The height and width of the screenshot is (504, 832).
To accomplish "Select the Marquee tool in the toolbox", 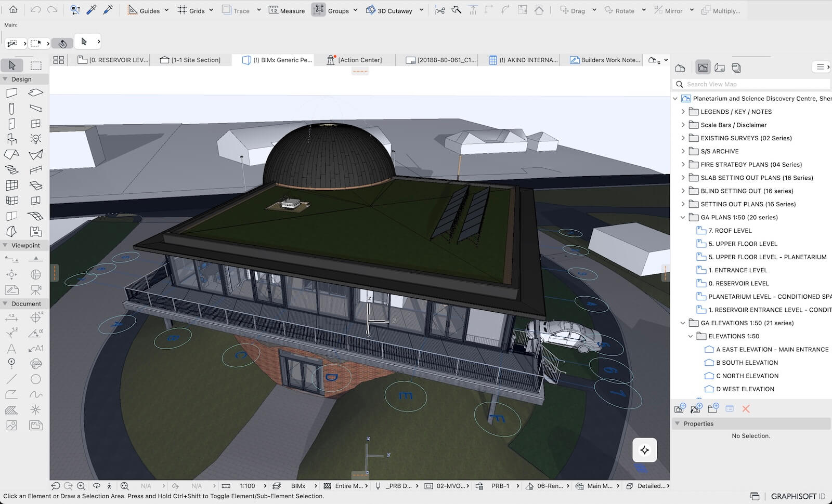I will 36,65.
